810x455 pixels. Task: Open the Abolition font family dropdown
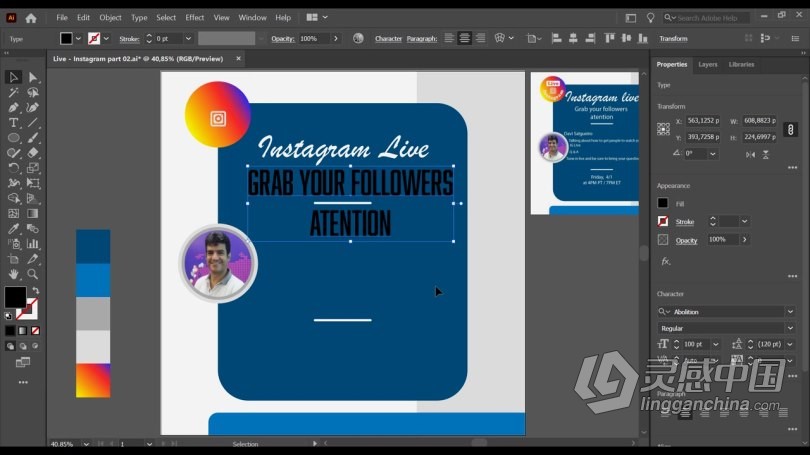[x=790, y=312]
